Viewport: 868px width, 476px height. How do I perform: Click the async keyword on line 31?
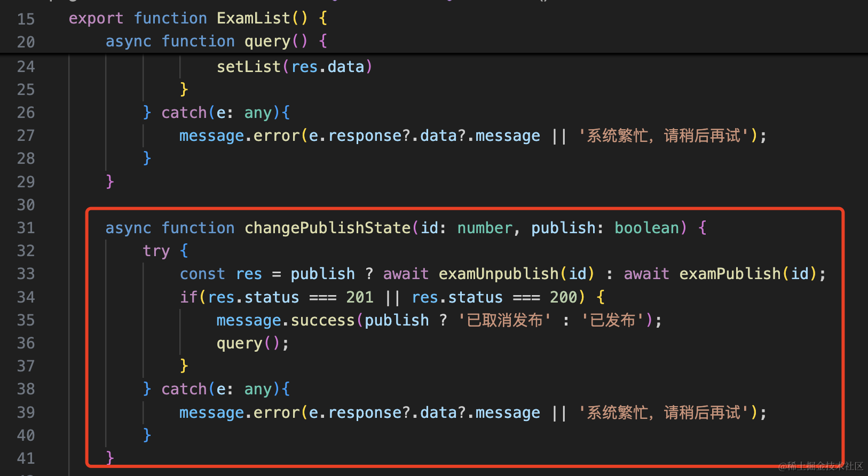click(x=129, y=228)
